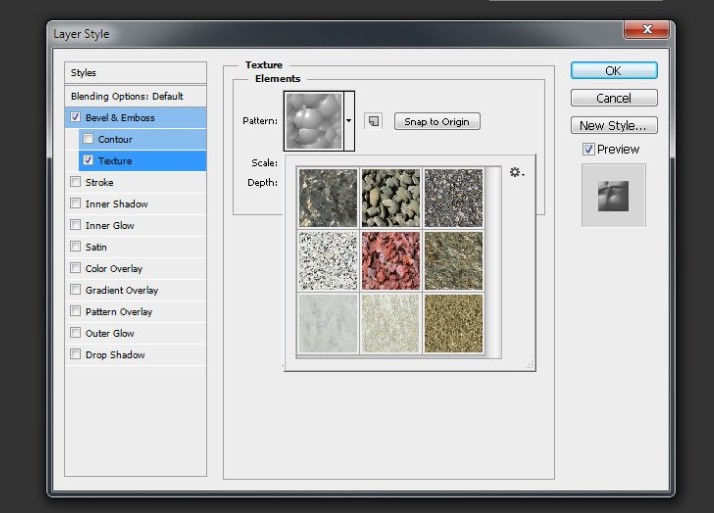Click the create new preset pattern icon
714x513 pixels.
373,121
